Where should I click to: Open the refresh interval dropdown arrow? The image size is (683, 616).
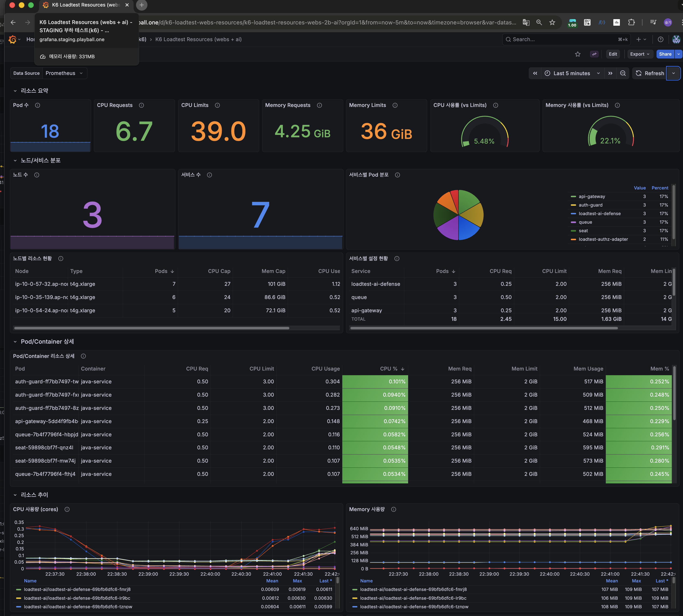(673, 73)
